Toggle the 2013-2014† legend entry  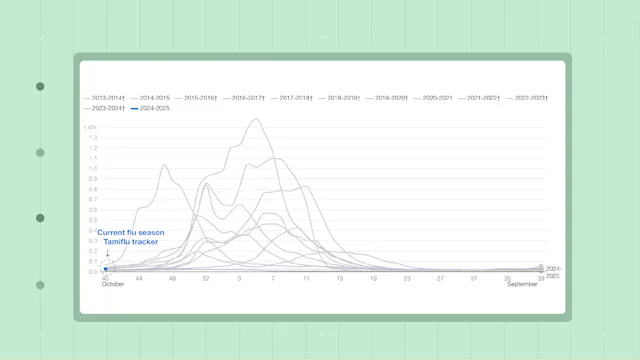tap(104, 98)
